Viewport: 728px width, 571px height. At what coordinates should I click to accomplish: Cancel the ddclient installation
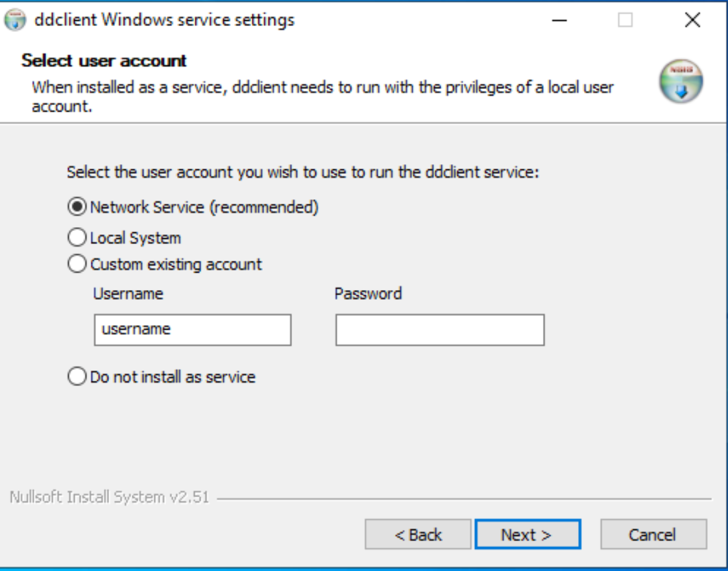pyautogui.click(x=654, y=534)
